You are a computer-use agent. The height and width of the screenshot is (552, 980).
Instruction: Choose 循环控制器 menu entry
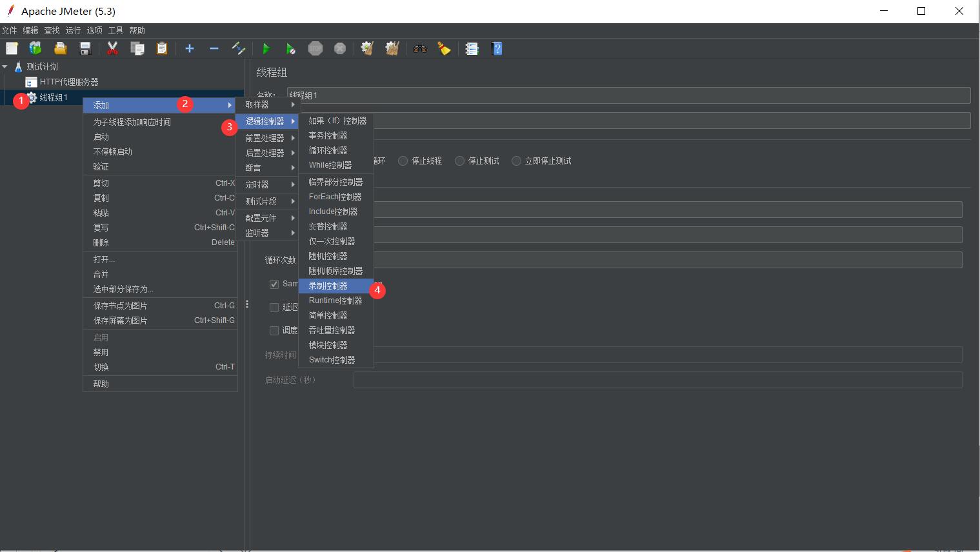[336, 150]
